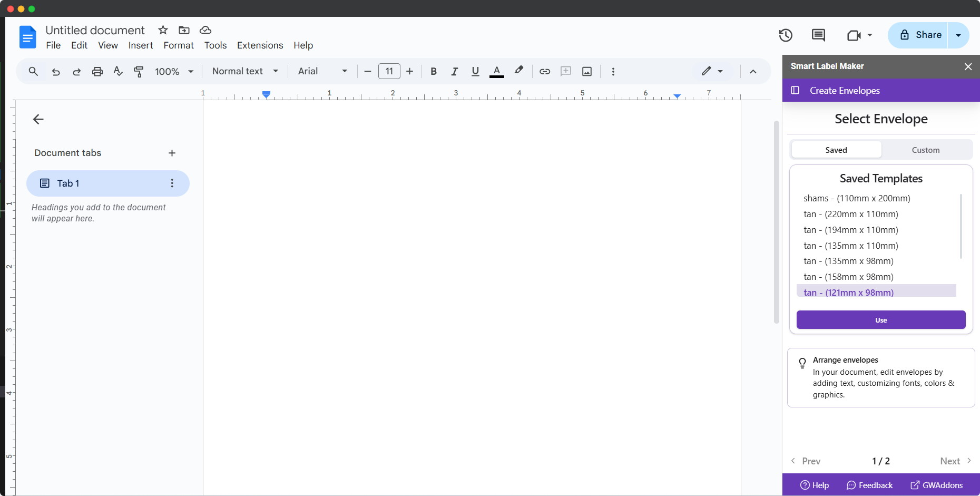Open the Normal text styles dropdown
The height and width of the screenshot is (496, 980).
point(245,71)
